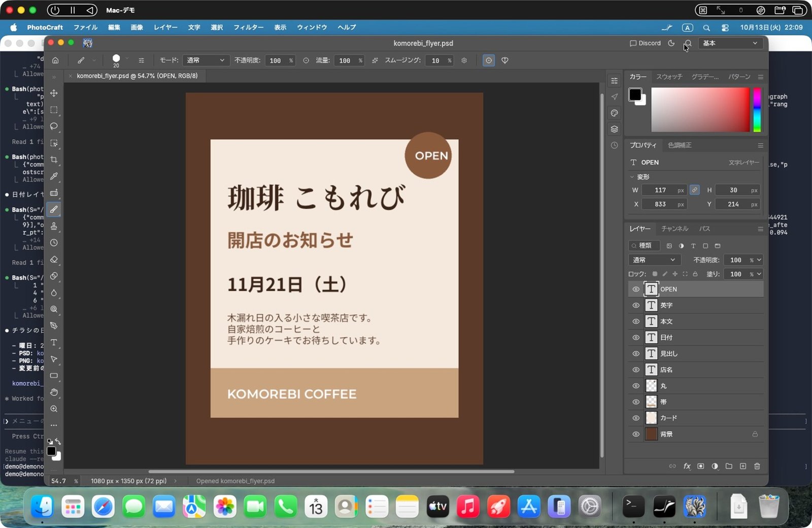Open the レイヤー menu in menu bar

165,27
